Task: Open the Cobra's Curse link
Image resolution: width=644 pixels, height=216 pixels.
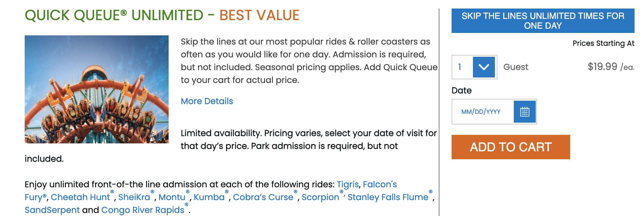Action: tap(263, 197)
